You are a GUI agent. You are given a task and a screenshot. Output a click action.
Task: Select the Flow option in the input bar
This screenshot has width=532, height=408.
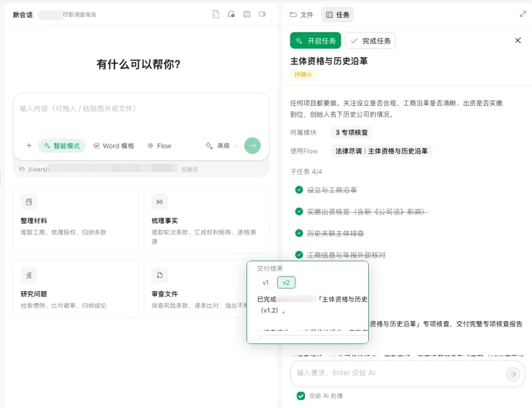click(159, 146)
